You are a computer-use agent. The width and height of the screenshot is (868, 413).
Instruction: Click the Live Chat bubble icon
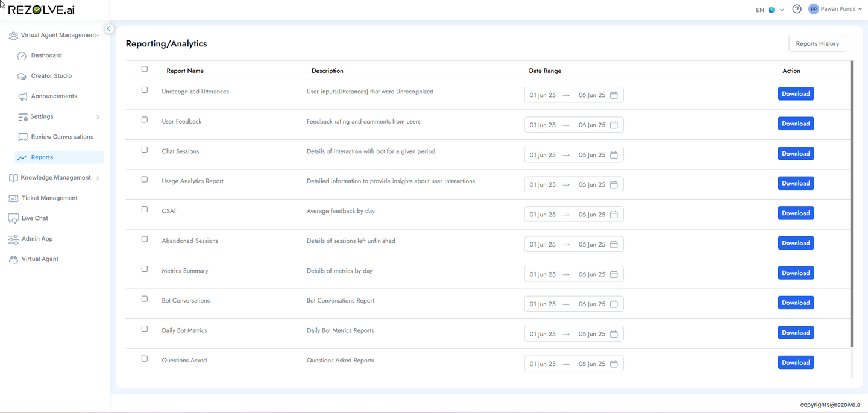pyautogui.click(x=13, y=219)
